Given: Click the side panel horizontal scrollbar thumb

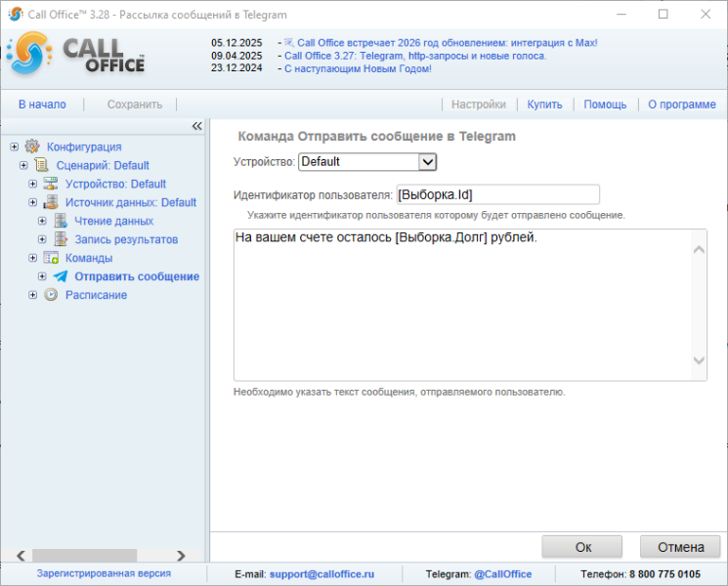Looking at the screenshot, I should tap(84, 556).
